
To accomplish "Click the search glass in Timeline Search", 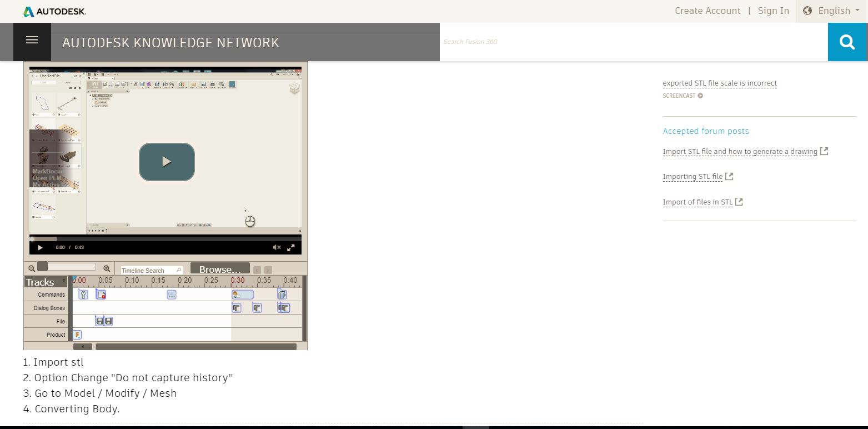I will click(179, 270).
